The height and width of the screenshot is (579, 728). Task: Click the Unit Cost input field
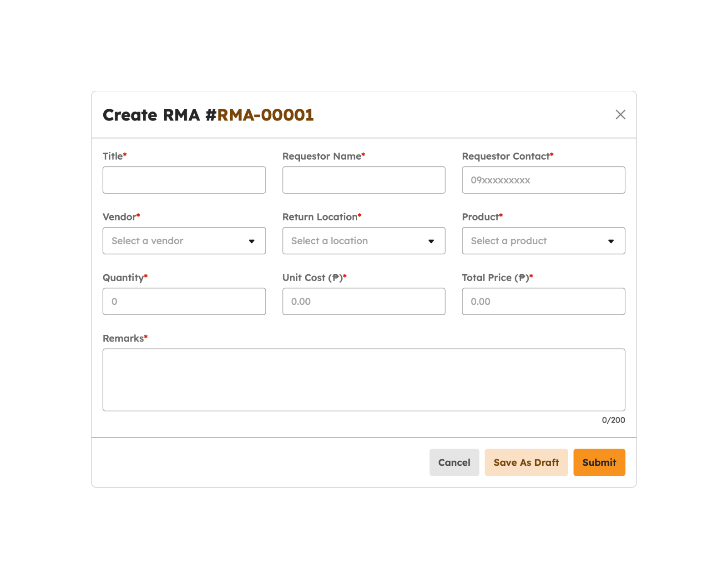click(364, 302)
